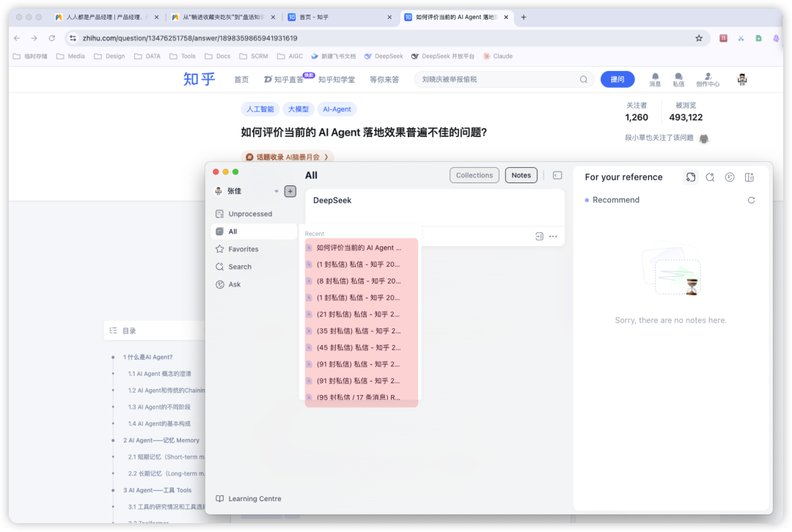Click the site info icon in address bar

pos(73,38)
